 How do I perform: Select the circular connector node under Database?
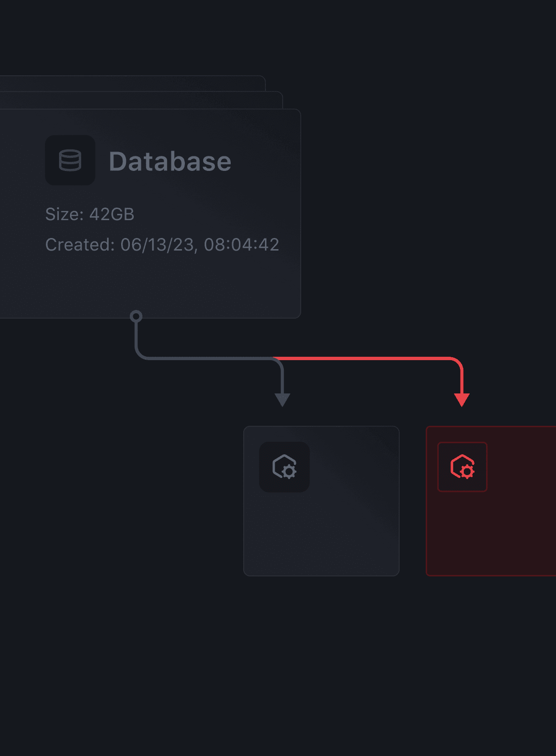point(136,316)
